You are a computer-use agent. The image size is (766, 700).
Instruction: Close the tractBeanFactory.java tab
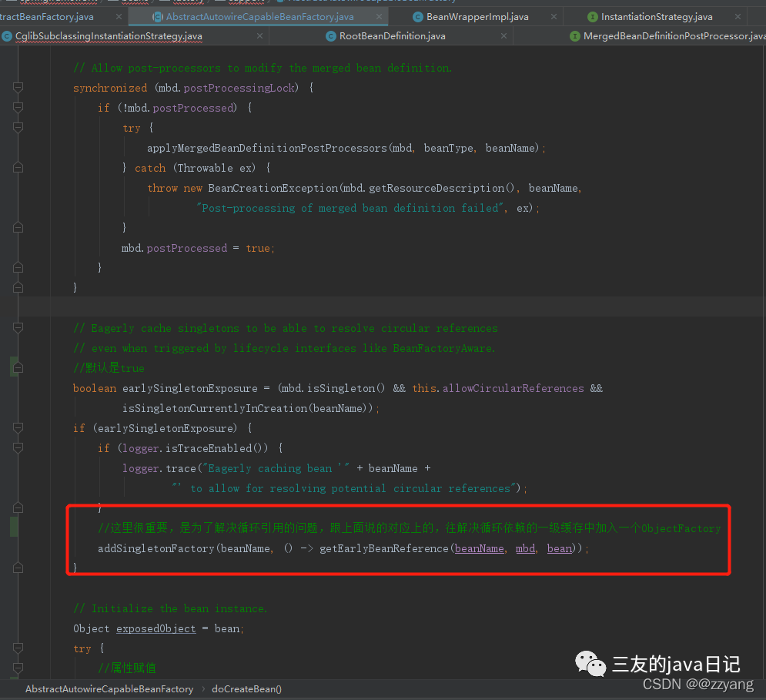click(x=119, y=17)
